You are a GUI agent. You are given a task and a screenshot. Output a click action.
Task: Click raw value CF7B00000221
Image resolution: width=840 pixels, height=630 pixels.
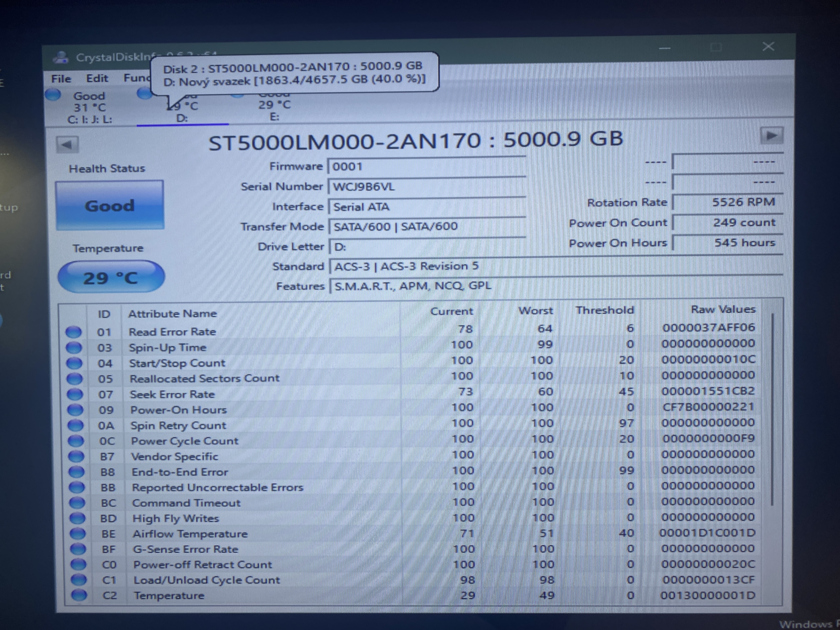[709, 407]
